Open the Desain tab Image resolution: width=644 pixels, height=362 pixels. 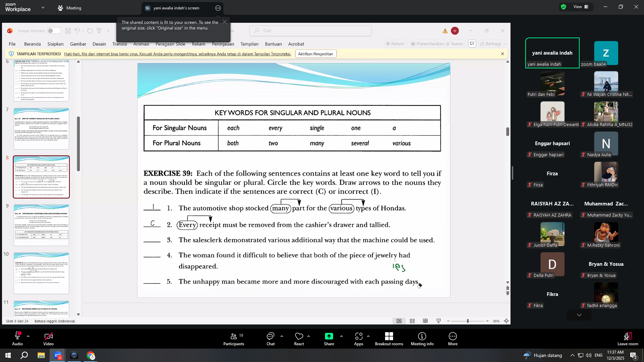point(99,44)
